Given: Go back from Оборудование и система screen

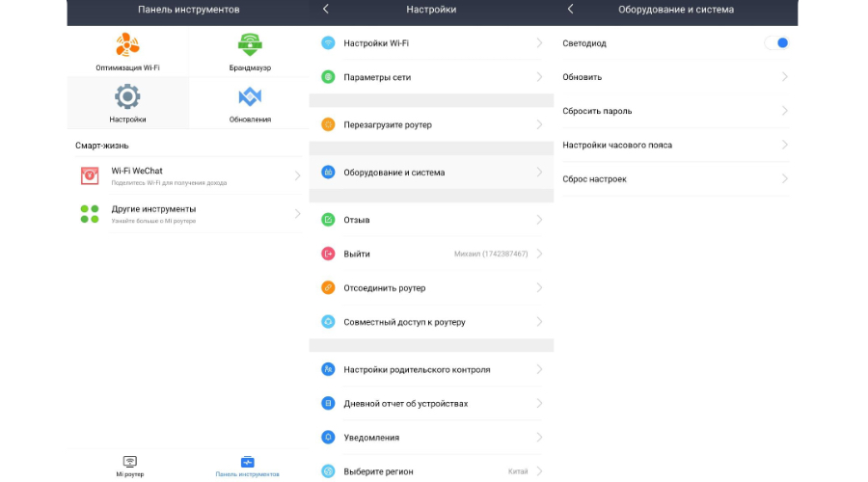Looking at the screenshot, I should [570, 9].
